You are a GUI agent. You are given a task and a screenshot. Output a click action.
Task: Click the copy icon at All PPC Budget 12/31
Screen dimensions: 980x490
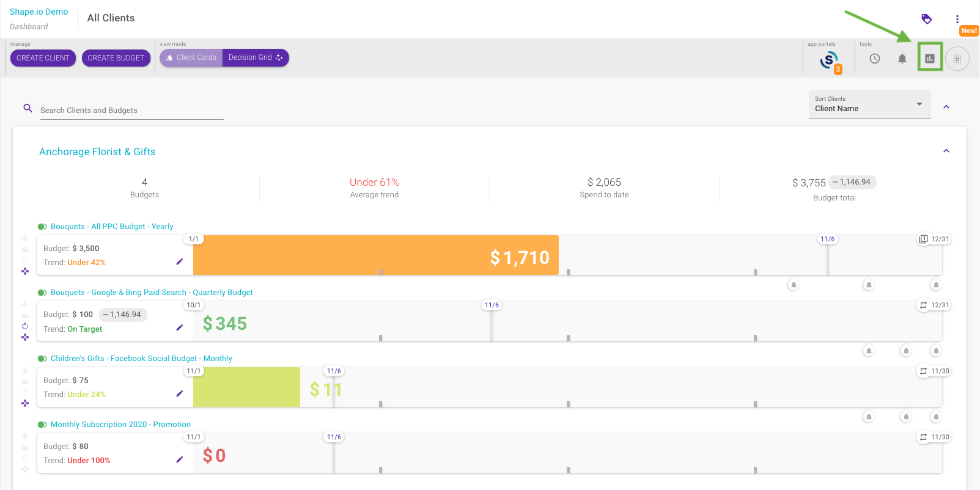(923, 239)
